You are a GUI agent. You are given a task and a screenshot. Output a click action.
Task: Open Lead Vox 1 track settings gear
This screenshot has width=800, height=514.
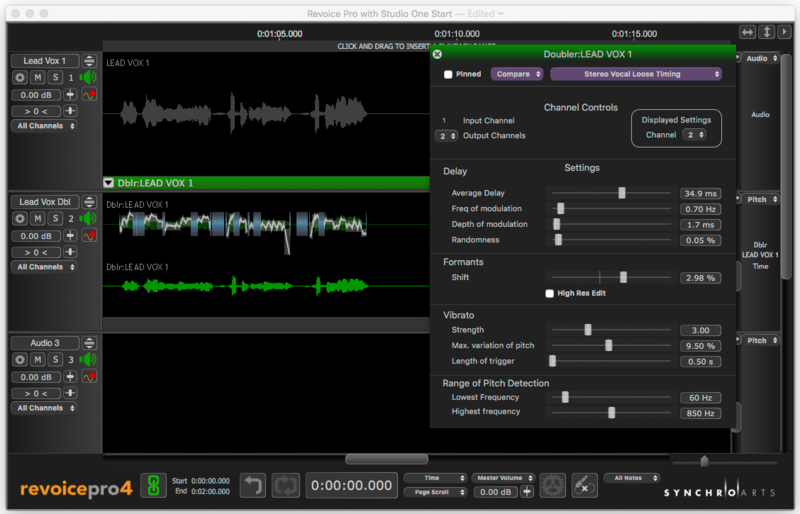[x=20, y=77]
